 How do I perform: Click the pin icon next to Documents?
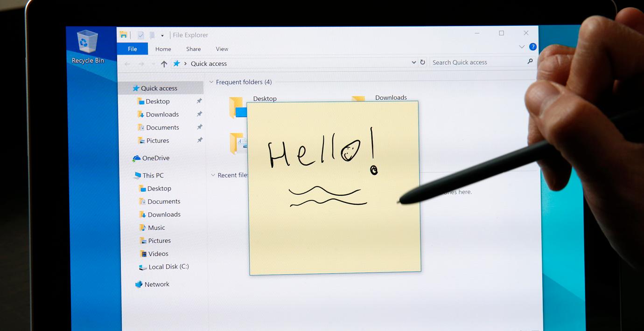[199, 127]
